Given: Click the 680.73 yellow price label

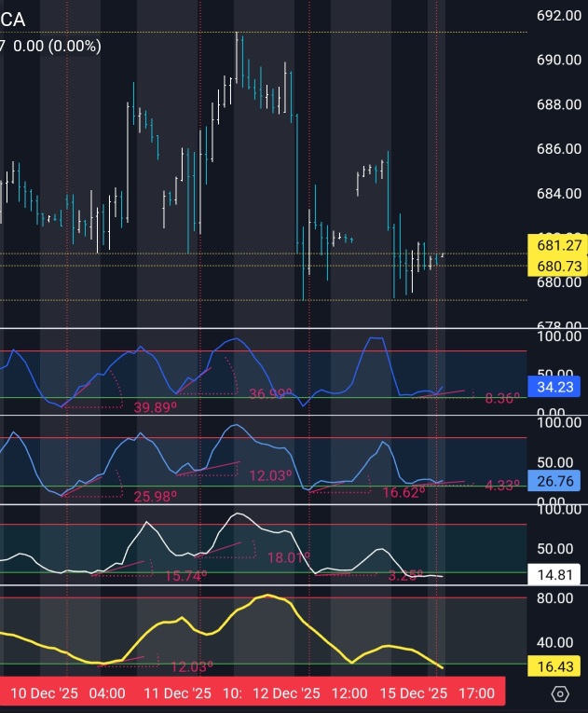Looking at the screenshot, I should 559,266.
